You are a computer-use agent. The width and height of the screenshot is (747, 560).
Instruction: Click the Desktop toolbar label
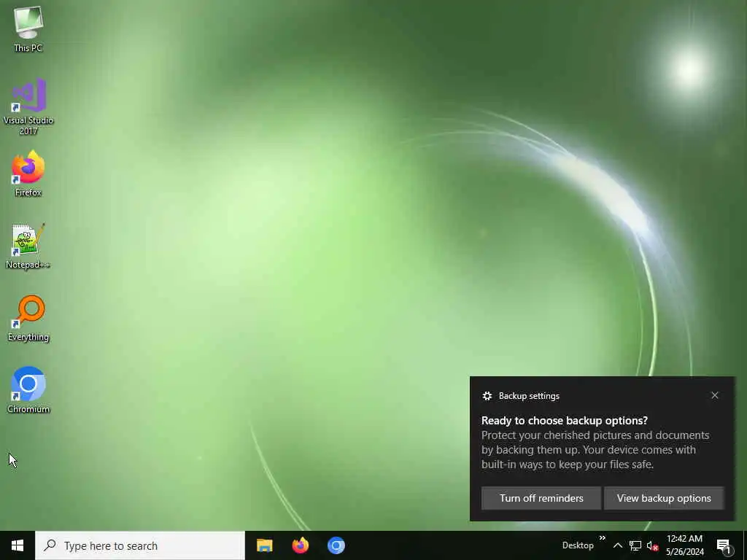point(578,545)
